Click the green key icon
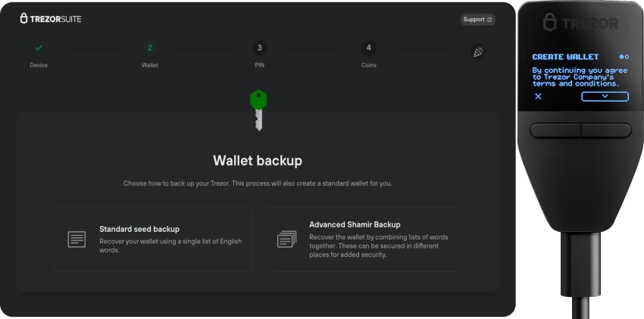Viewport: 644px width, 319px height. 258,109
